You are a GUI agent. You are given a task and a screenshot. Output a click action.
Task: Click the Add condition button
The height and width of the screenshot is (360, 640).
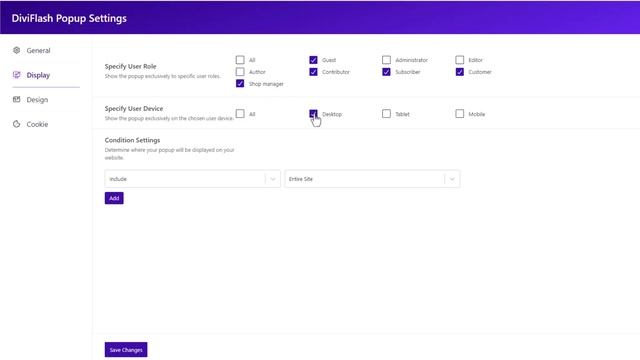click(x=114, y=198)
